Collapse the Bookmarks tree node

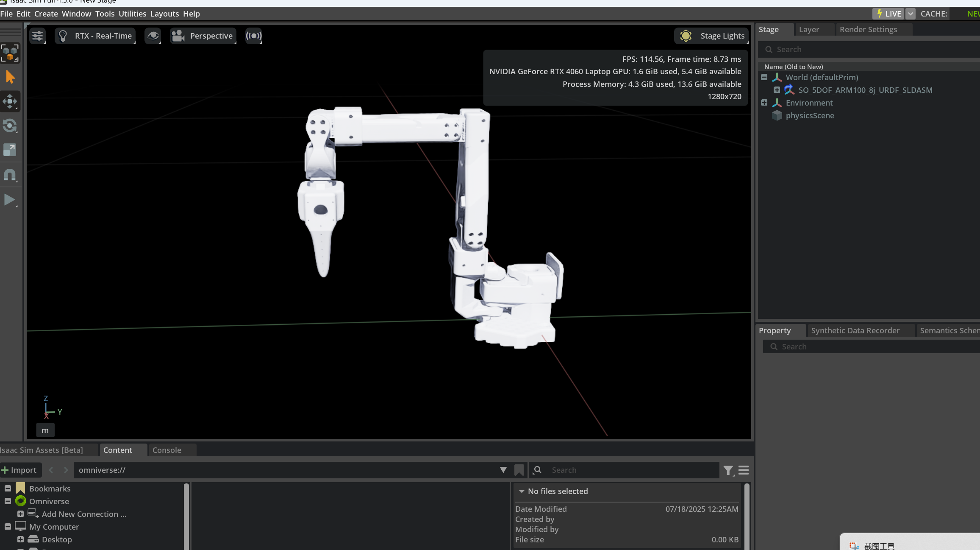(x=8, y=489)
